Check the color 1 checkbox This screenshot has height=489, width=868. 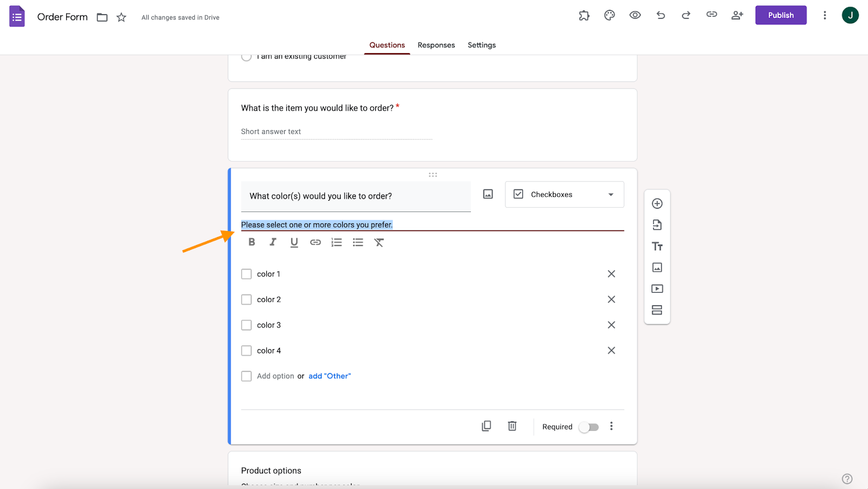pos(246,274)
